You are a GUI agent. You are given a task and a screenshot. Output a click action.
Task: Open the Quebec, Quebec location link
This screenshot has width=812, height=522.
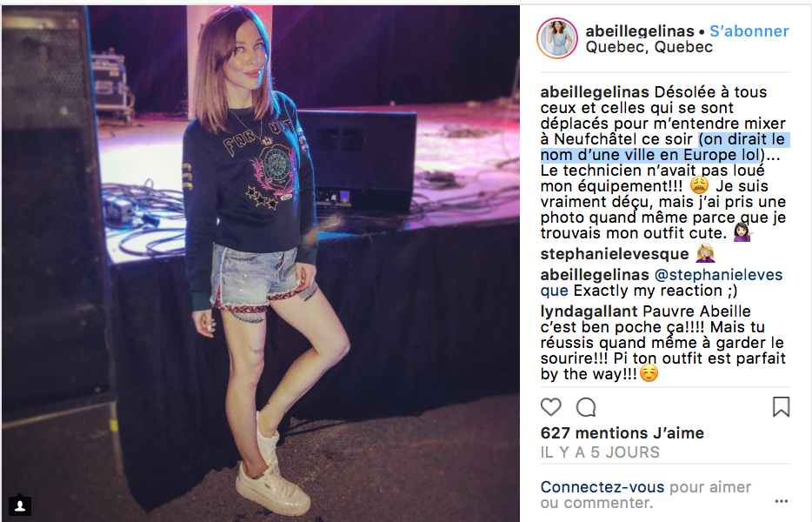pyautogui.click(x=649, y=47)
